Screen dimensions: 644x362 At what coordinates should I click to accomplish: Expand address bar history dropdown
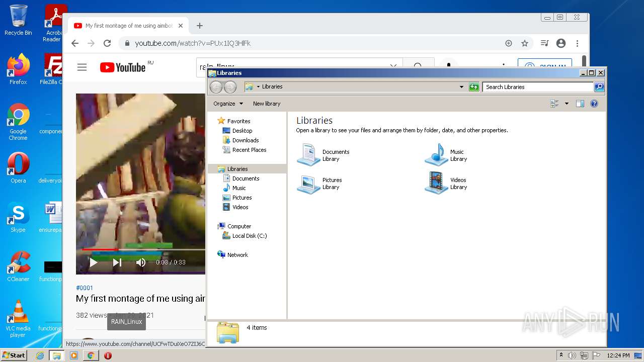461,87
